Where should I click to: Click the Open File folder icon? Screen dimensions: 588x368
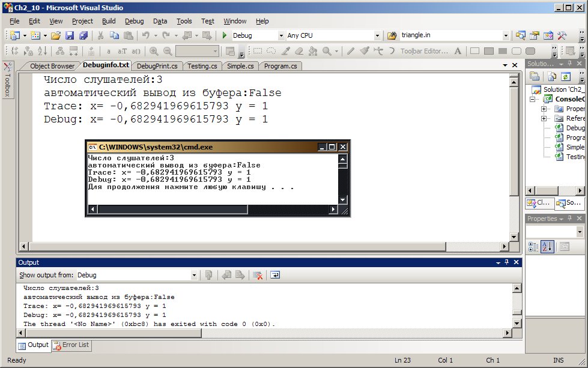pos(56,35)
